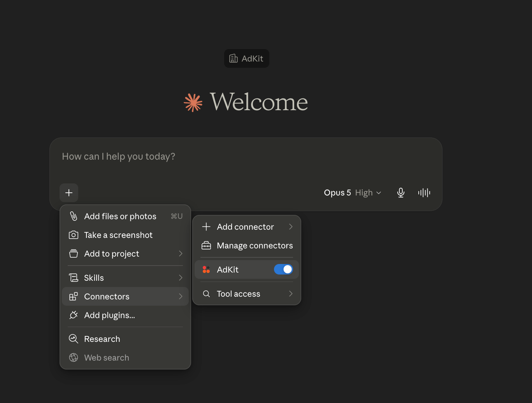
Task: Click the building icon in AdKit badge
Action: click(x=234, y=58)
